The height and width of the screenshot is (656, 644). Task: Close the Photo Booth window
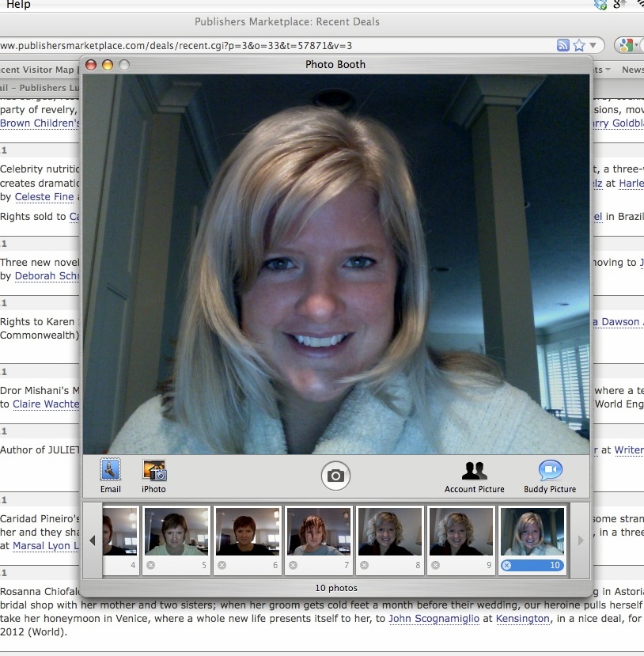click(91, 65)
